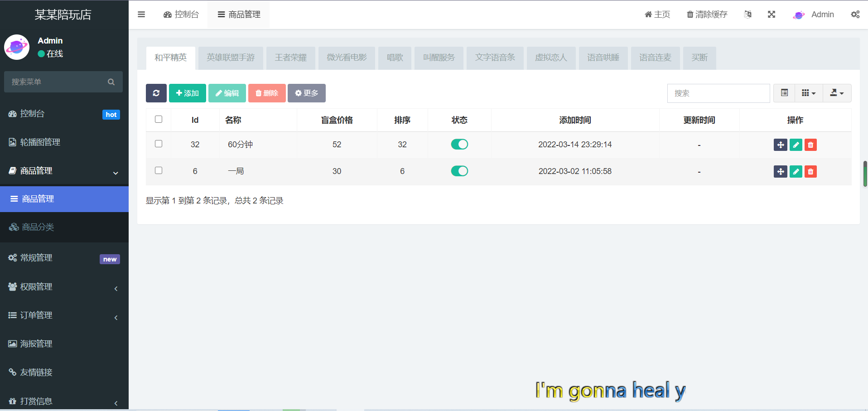The image size is (868, 411).
Task: Click the green edit icon for row 一局
Action: [x=796, y=171]
